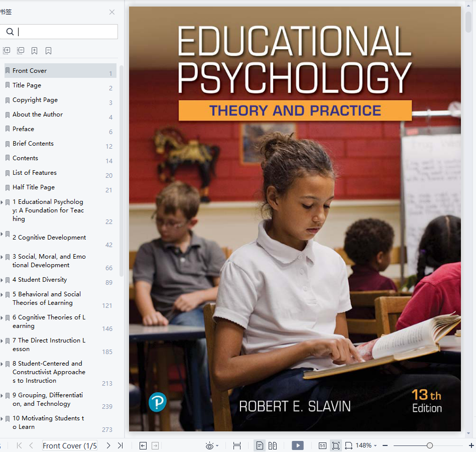Go to 7 The Direct Instruction Lesson
Viewport: 476px width, 452px height.
tap(49, 345)
